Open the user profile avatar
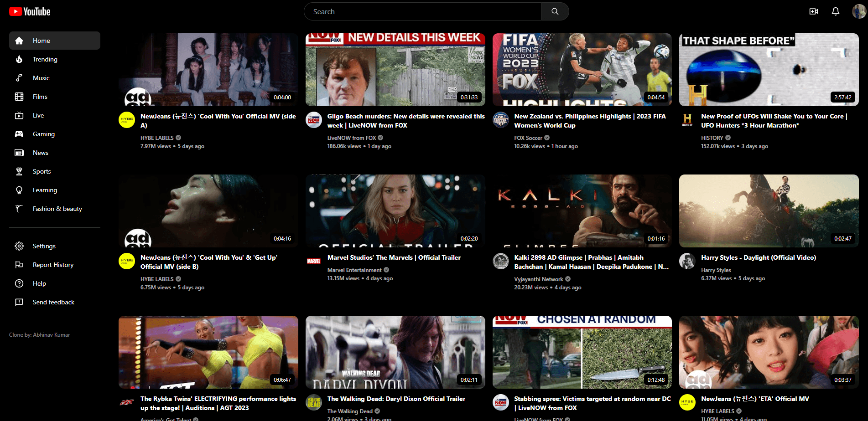Image resolution: width=868 pixels, height=421 pixels. [x=859, y=11]
